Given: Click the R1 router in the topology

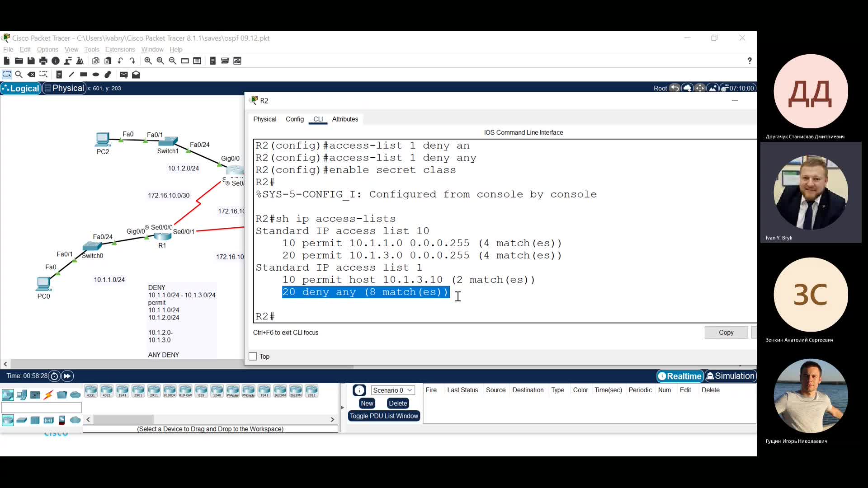Looking at the screenshot, I should coord(162,236).
